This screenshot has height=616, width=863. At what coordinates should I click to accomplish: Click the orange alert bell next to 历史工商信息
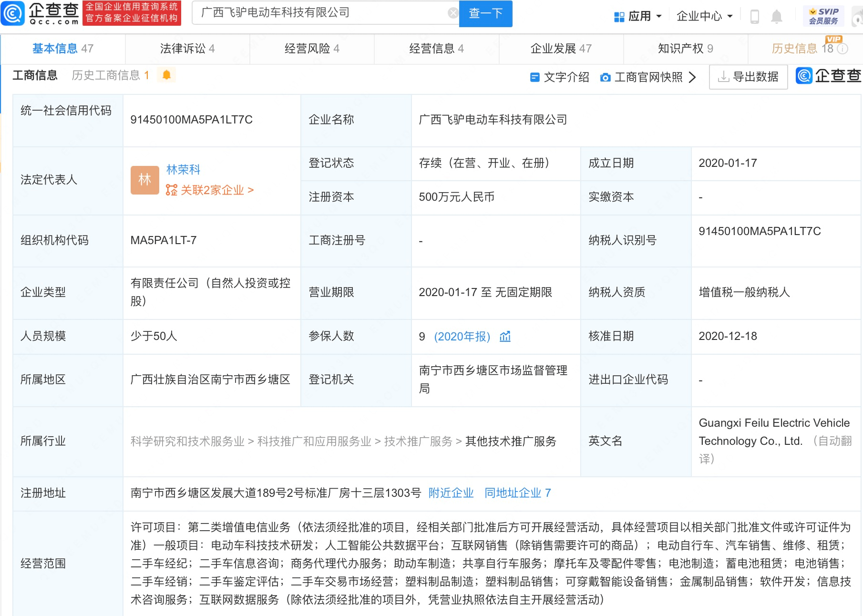point(166,75)
